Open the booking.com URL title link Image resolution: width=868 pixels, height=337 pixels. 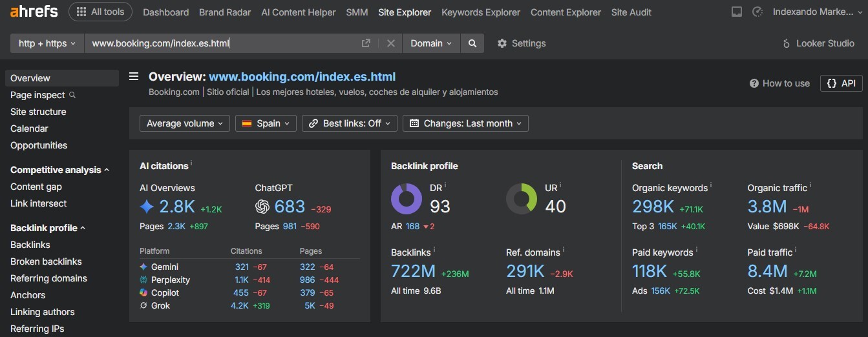pos(302,77)
